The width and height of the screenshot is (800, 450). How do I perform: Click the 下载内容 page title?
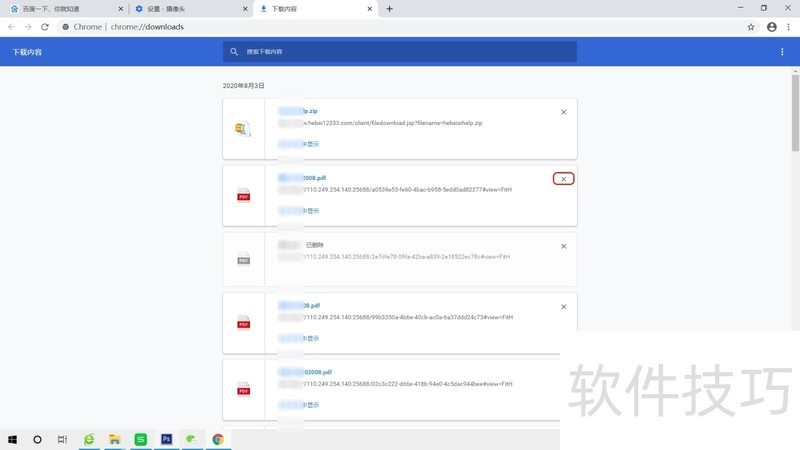tap(27, 52)
